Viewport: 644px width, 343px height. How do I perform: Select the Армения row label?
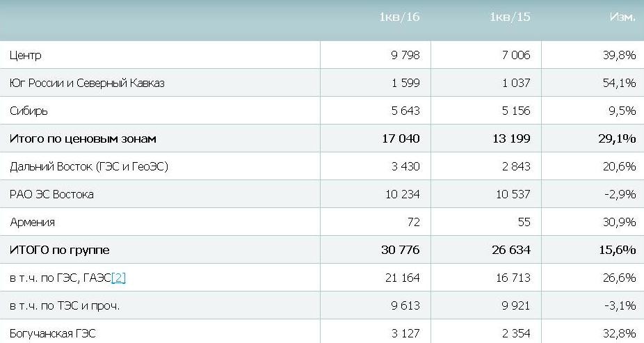point(33,222)
